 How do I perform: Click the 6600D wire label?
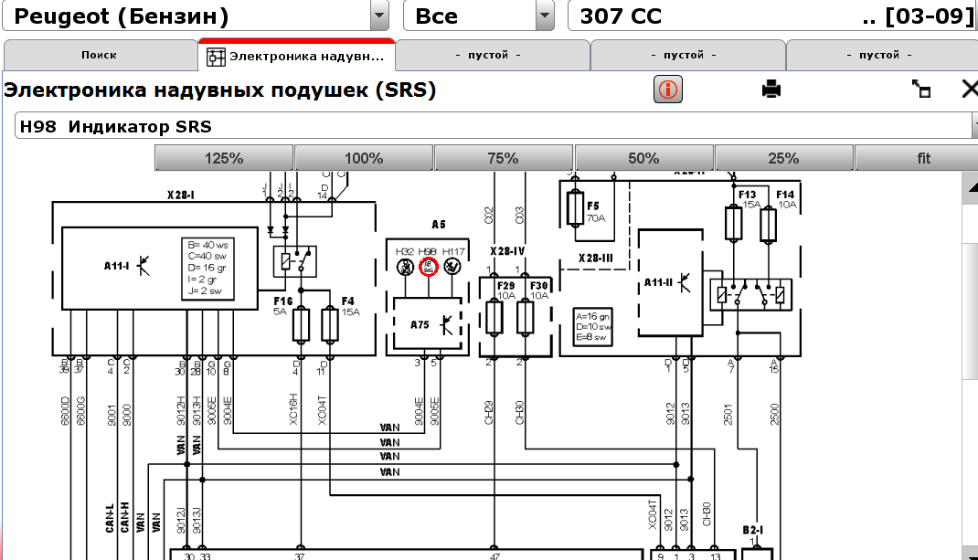pos(65,411)
